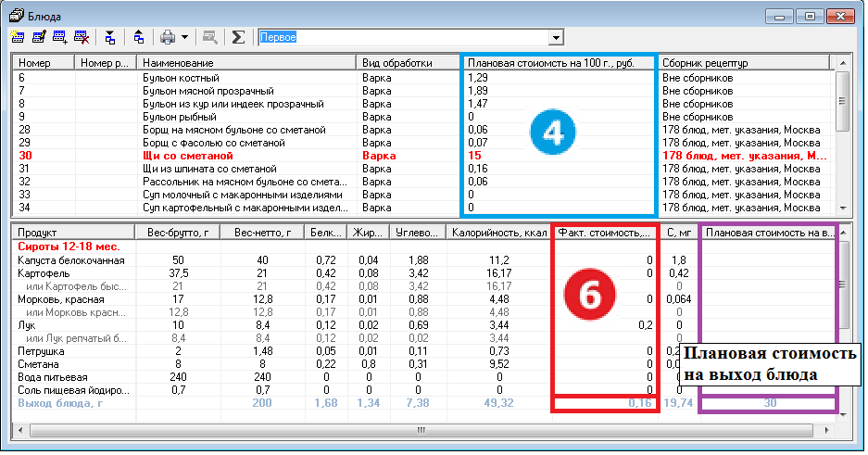
Task: Open the print options dropdown arrow
Action: [185, 37]
